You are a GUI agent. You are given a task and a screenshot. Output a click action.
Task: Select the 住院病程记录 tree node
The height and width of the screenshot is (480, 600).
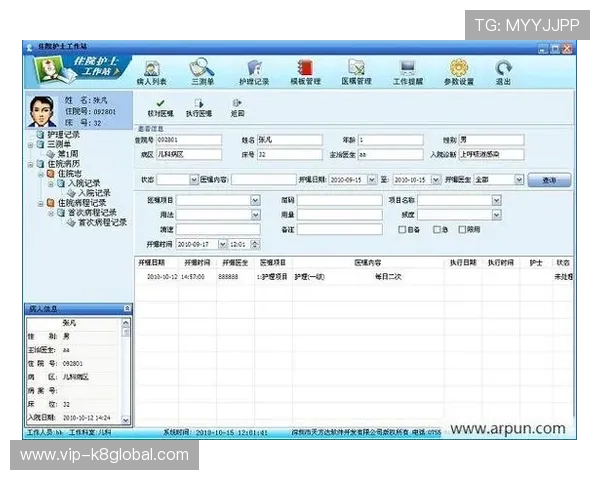[82, 202]
